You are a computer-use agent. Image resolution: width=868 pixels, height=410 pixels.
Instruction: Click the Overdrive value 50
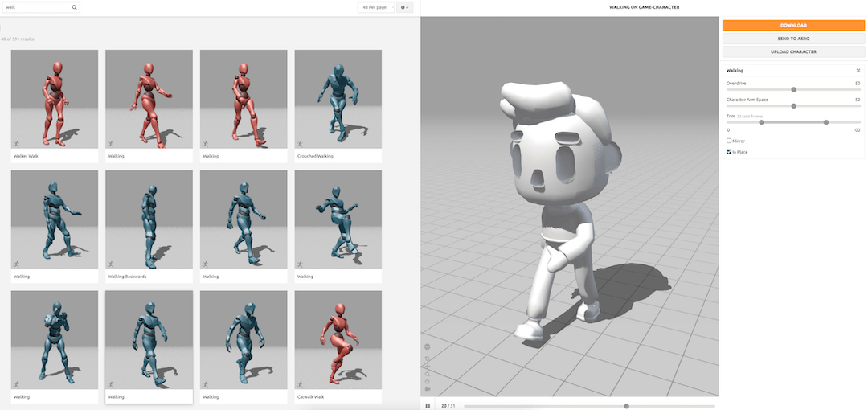coord(858,83)
